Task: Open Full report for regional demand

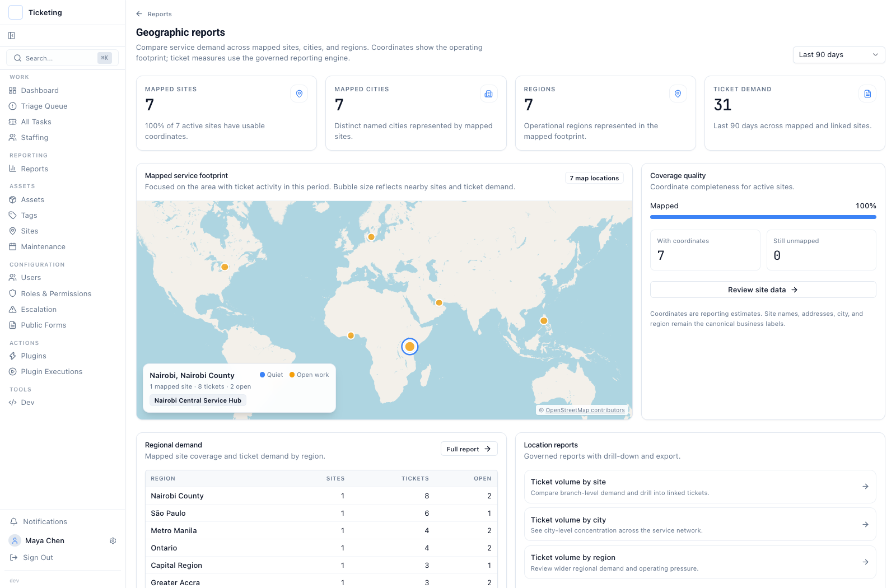Action: [x=469, y=449]
